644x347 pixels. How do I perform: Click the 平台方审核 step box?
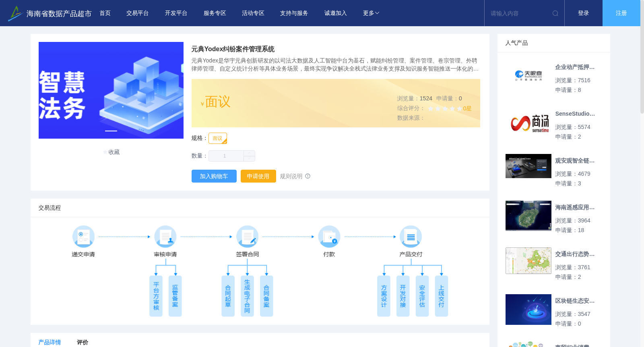pos(156,296)
